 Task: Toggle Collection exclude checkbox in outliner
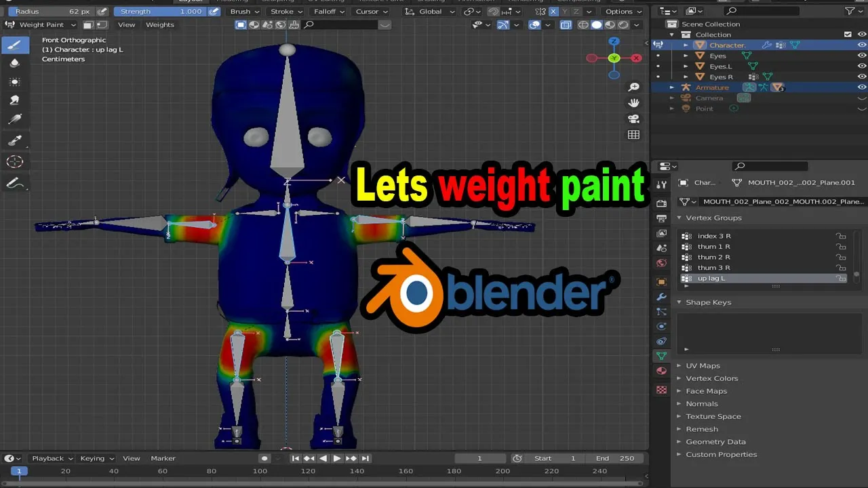pyautogui.click(x=848, y=35)
